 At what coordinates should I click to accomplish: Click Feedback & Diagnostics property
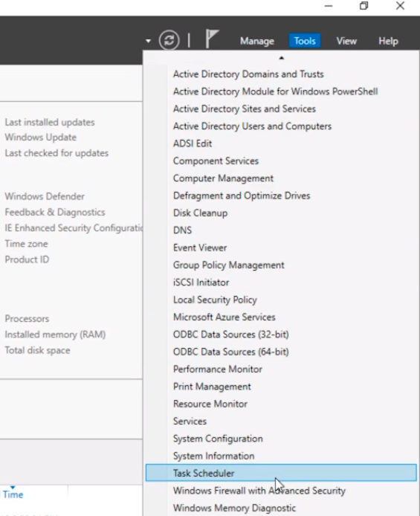(55, 212)
